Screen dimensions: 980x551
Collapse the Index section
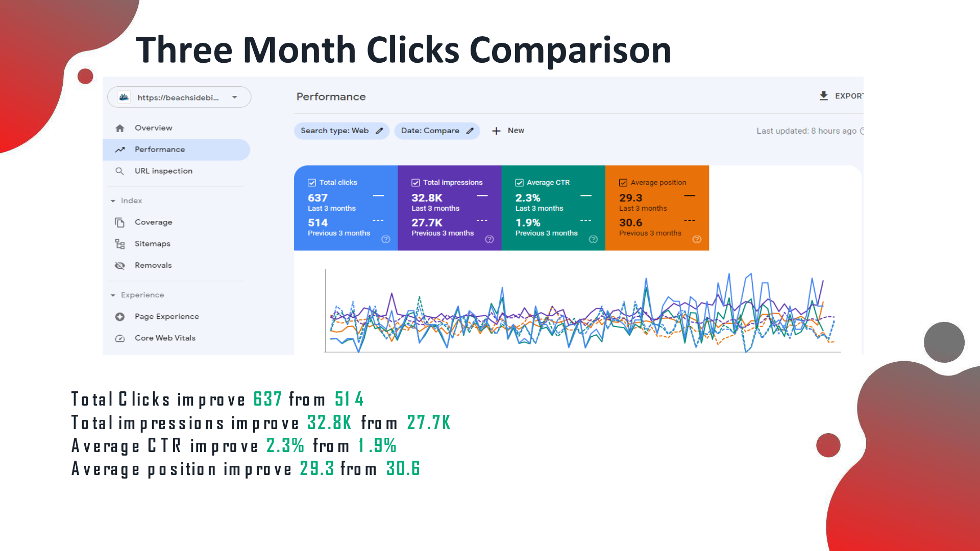tap(113, 201)
